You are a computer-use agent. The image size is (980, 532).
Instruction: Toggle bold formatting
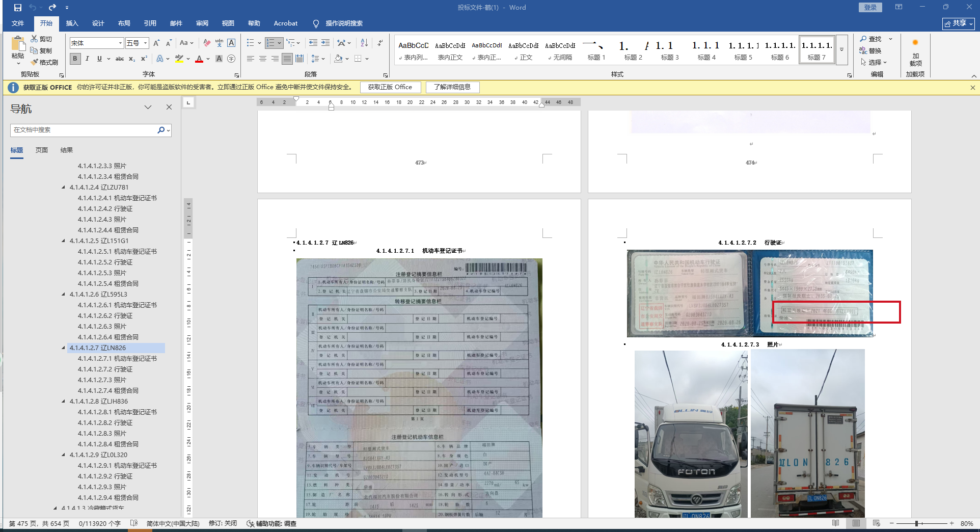75,59
